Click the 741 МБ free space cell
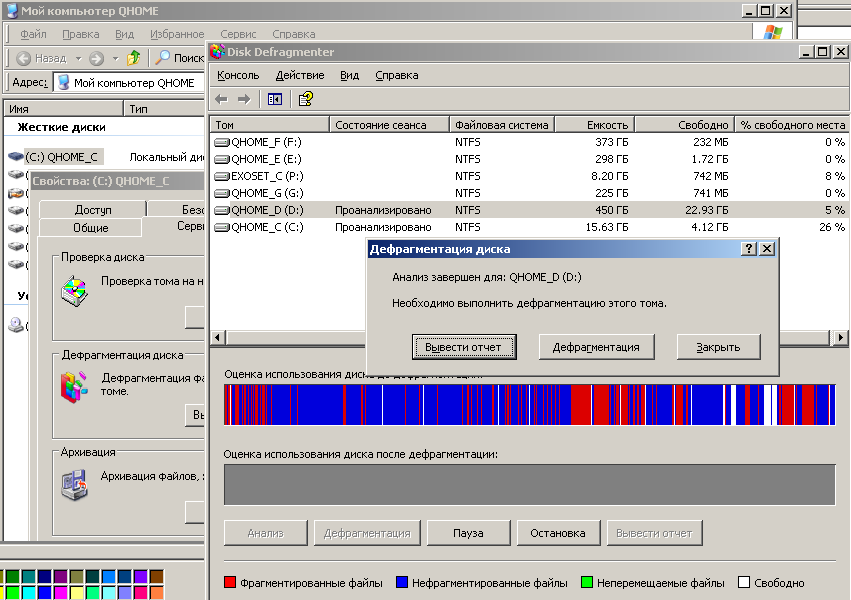 coord(710,193)
